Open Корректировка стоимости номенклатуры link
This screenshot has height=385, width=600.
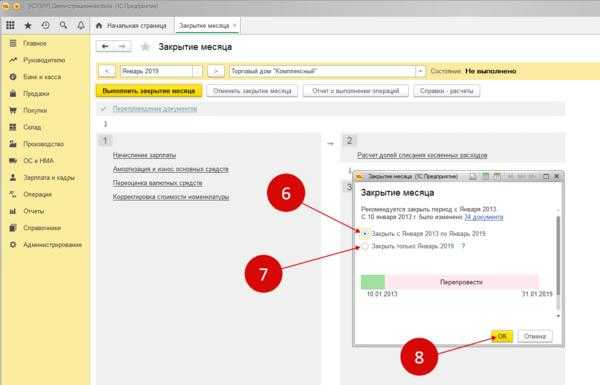coord(171,197)
